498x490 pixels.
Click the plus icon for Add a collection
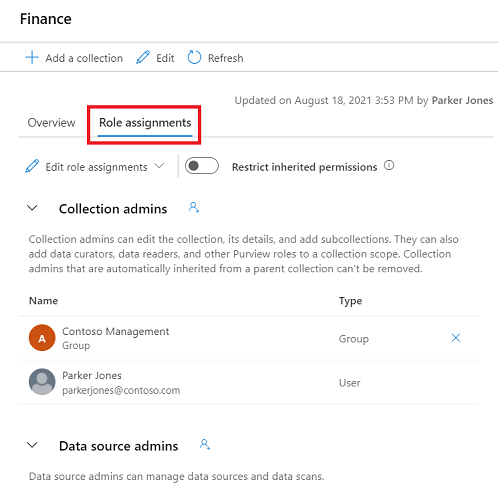[x=32, y=58]
